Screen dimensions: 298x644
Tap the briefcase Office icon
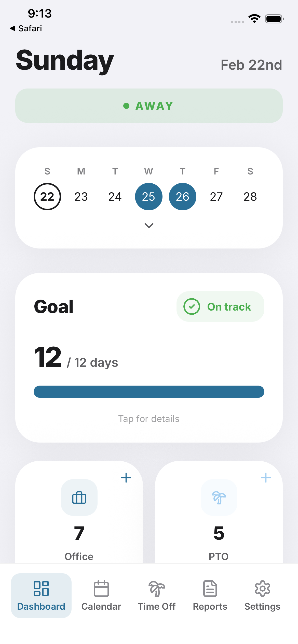79,497
